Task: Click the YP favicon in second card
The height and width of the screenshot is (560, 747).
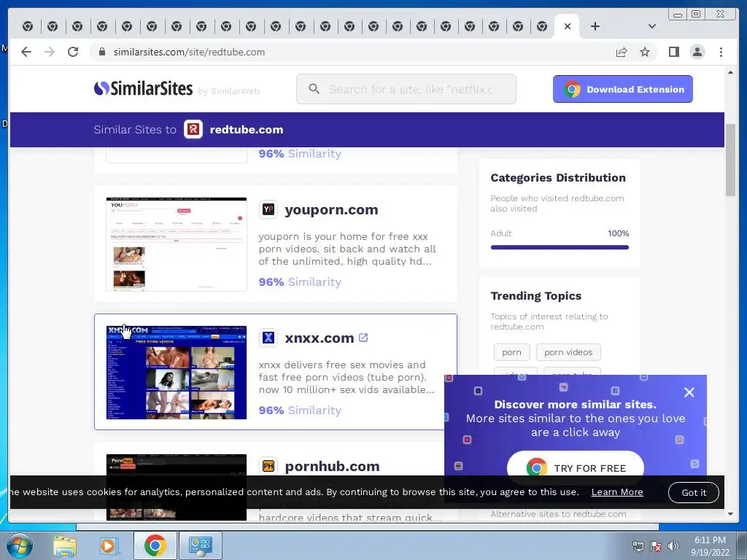Action: pyautogui.click(x=268, y=209)
